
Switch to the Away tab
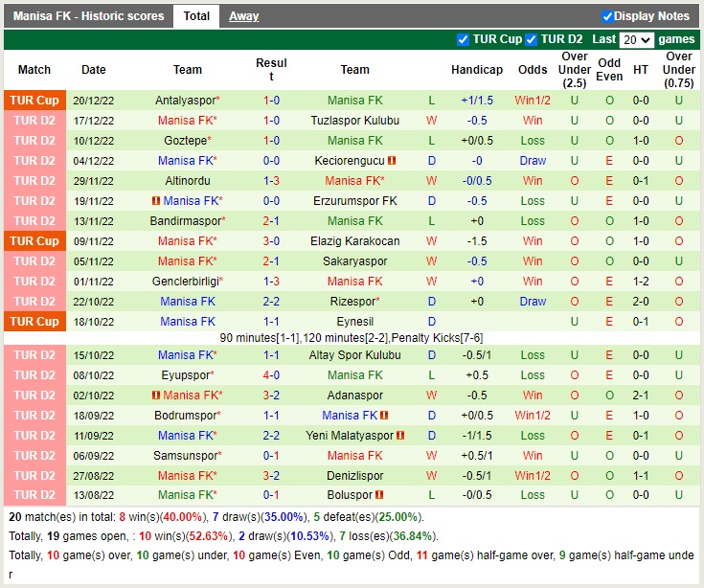click(243, 16)
